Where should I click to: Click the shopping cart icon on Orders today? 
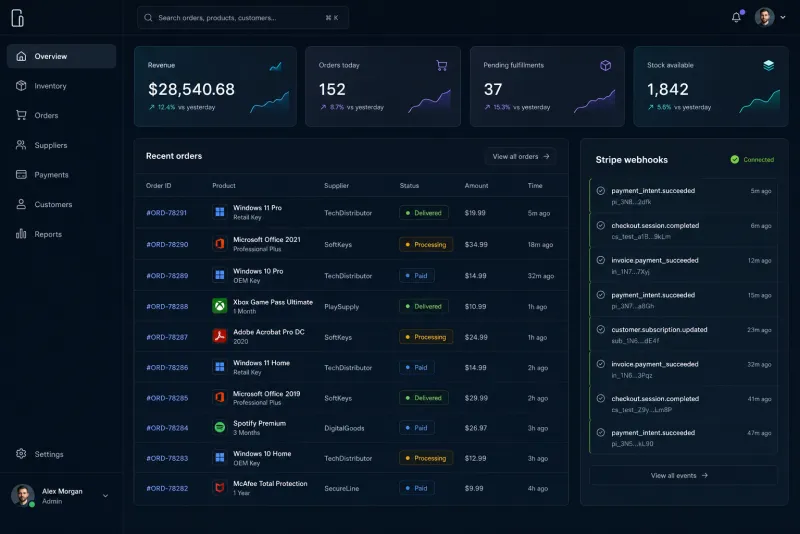(x=442, y=65)
